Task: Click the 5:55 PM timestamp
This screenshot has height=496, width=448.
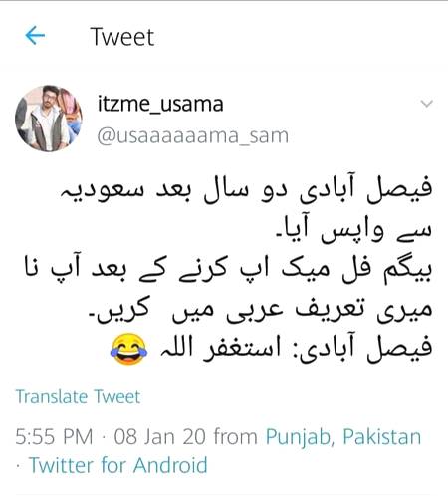Action: point(54,436)
